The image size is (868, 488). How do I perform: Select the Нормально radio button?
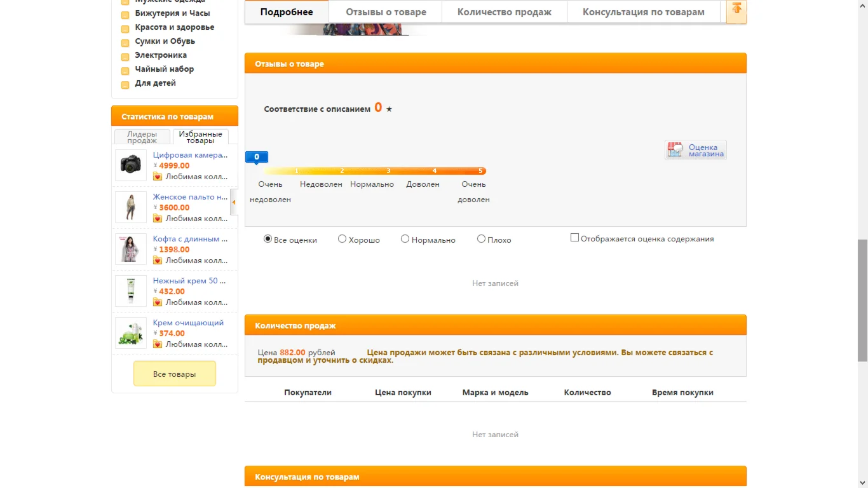[x=405, y=239]
